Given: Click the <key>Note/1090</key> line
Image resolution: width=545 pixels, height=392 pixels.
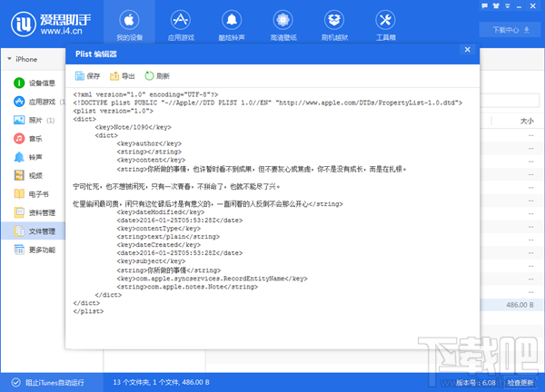Looking at the screenshot, I should (x=134, y=127).
